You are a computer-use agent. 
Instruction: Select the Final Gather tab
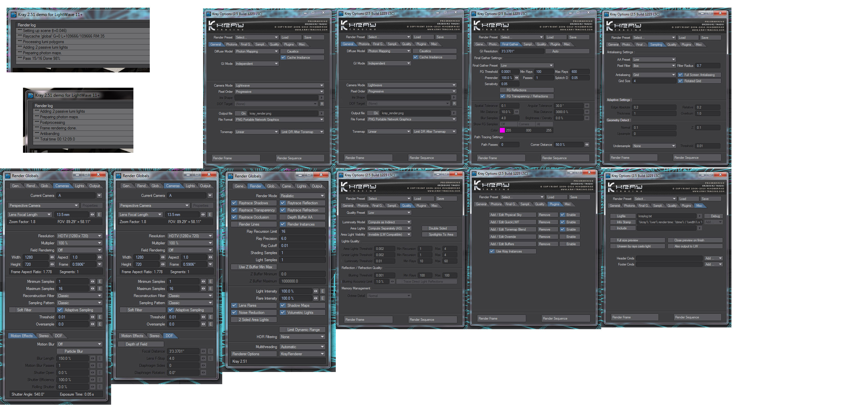point(510,44)
